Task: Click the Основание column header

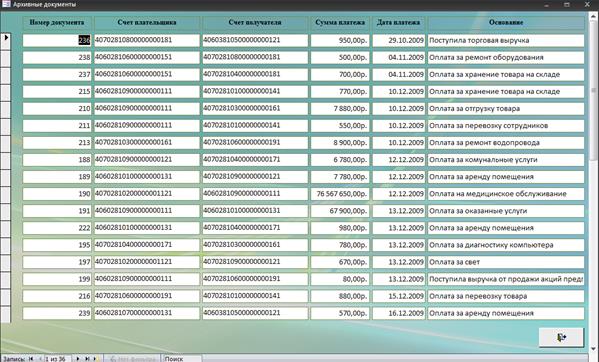Action: coord(506,23)
